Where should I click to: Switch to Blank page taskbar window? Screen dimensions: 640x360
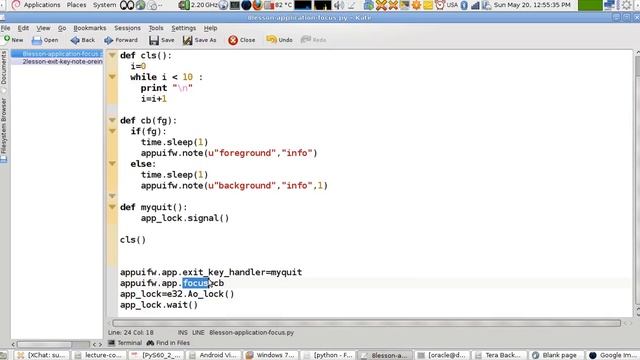tap(557, 355)
